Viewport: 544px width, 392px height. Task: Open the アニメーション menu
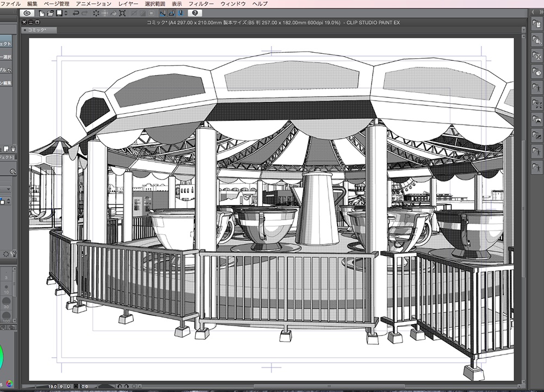(x=94, y=4)
